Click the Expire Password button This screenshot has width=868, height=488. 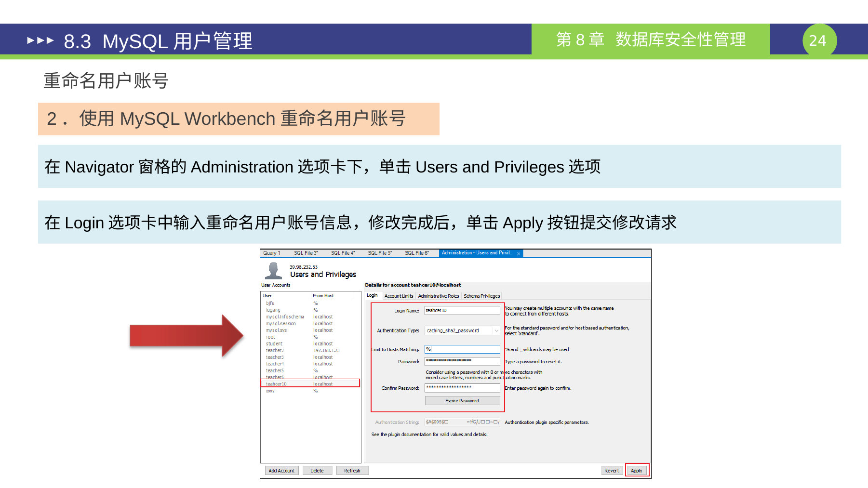[x=462, y=401]
